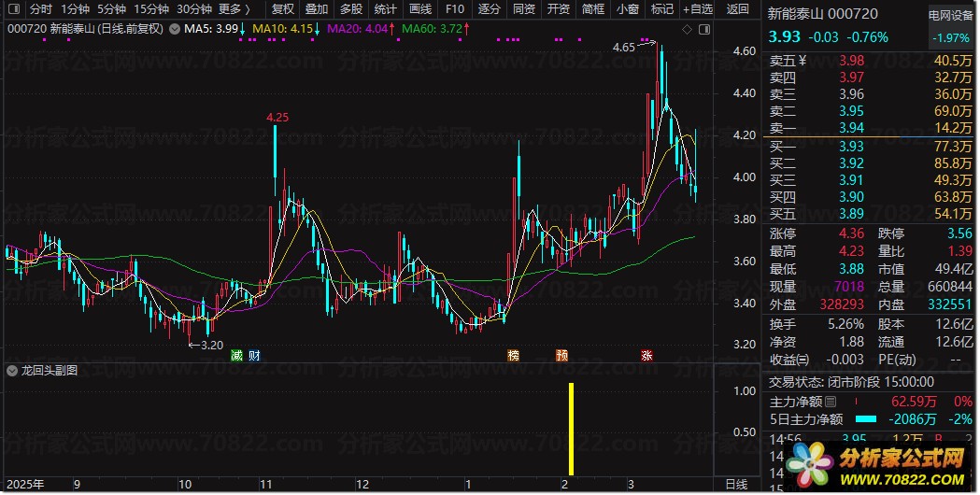Click the diamond icon at chart top right

coord(688,30)
